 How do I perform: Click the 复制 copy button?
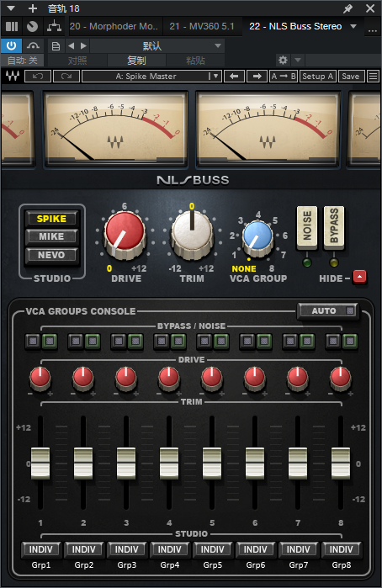(x=136, y=61)
